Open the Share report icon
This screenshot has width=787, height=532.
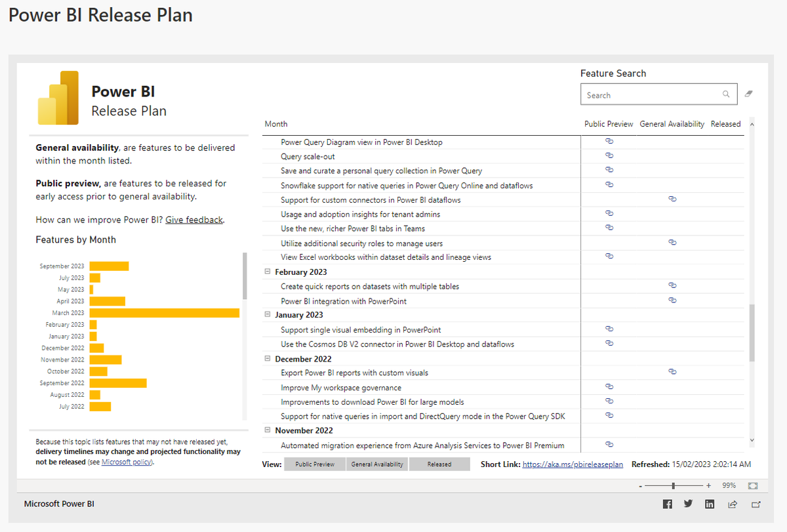pos(732,504)
